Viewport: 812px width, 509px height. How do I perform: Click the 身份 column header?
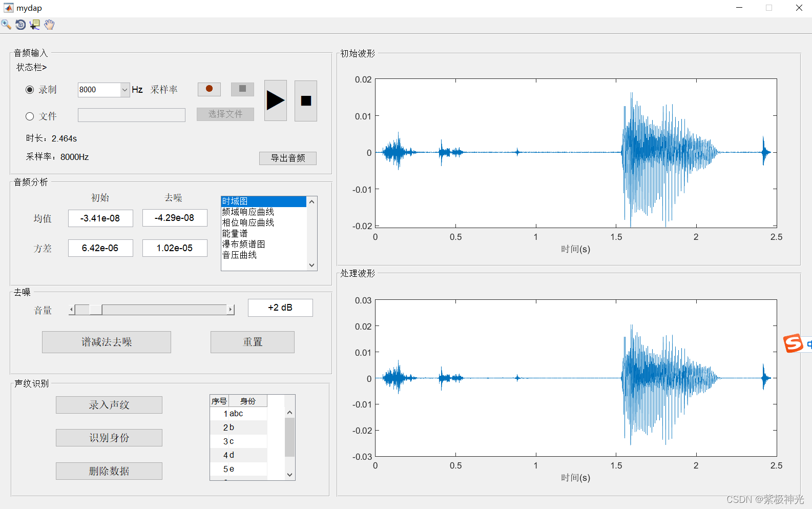click(x=248, y=401)
